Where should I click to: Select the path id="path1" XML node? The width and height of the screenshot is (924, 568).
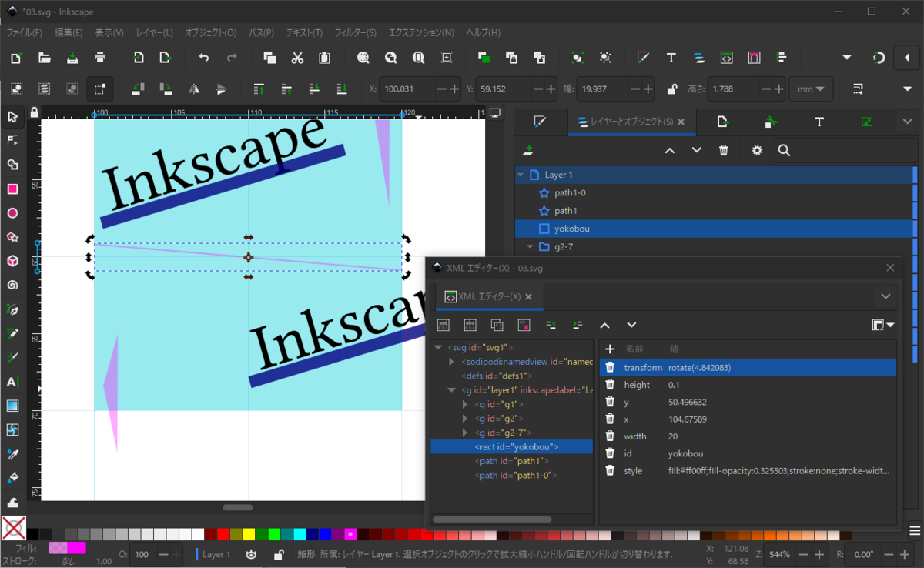click(x=511, y=461)
